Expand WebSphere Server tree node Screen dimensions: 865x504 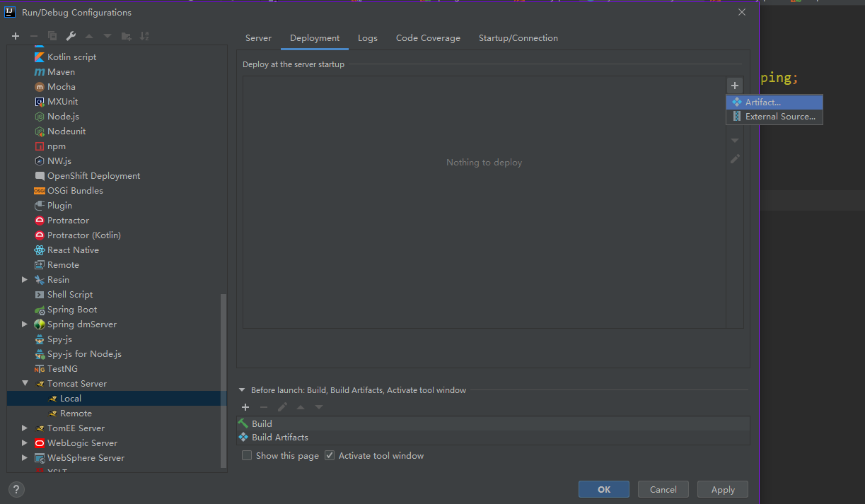click(x=25, y=458)
